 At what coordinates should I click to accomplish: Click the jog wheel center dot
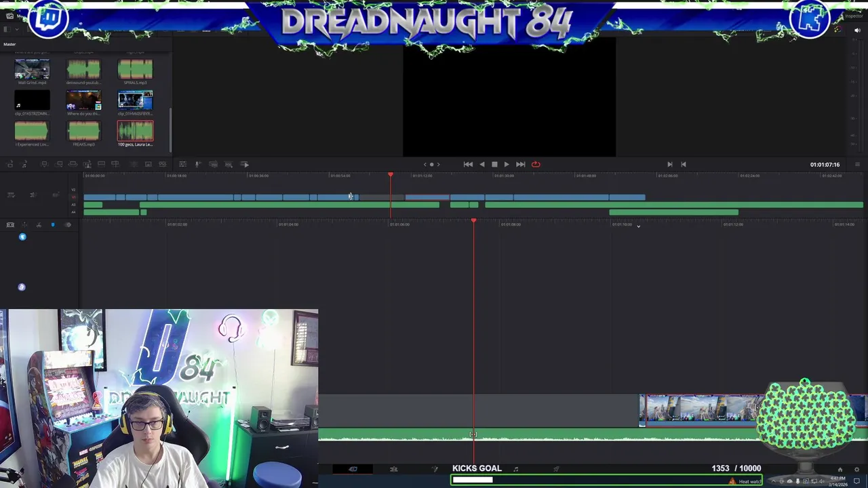tap(431, 164)
